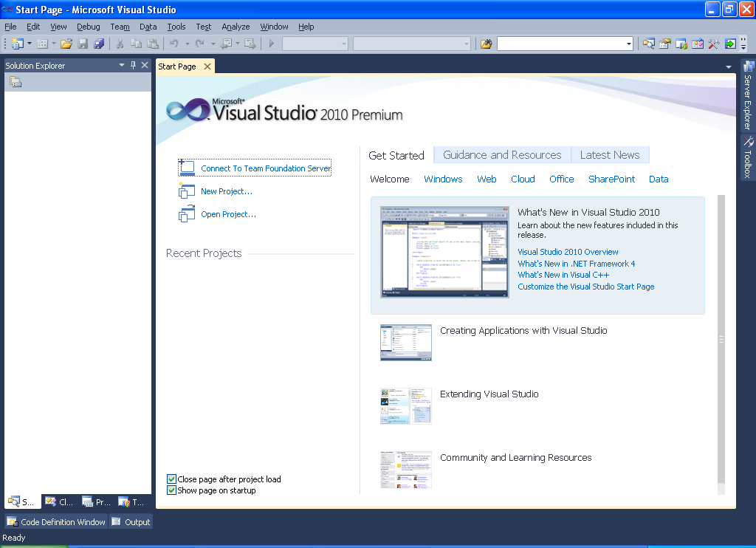Open Solution Explorer via toolbar icon
Image resolution: width=756 pixels, height=548 pixels.
click(649, 44)
